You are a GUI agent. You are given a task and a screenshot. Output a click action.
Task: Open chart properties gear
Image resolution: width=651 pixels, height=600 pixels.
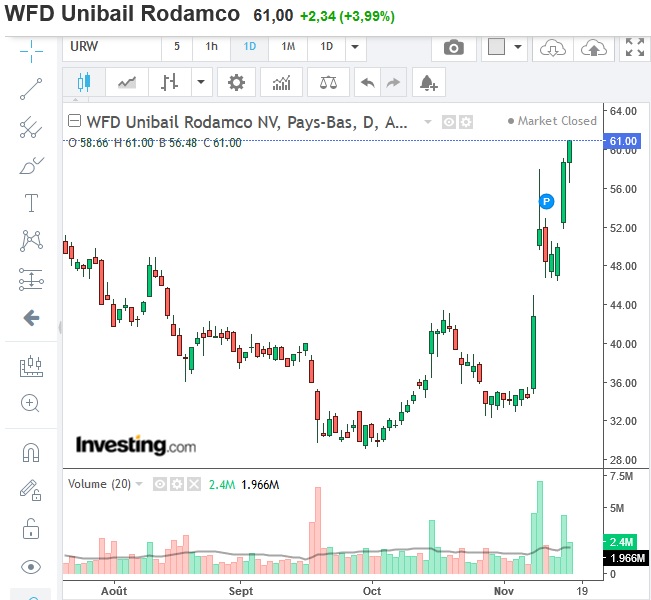click(x=236, y=82)
